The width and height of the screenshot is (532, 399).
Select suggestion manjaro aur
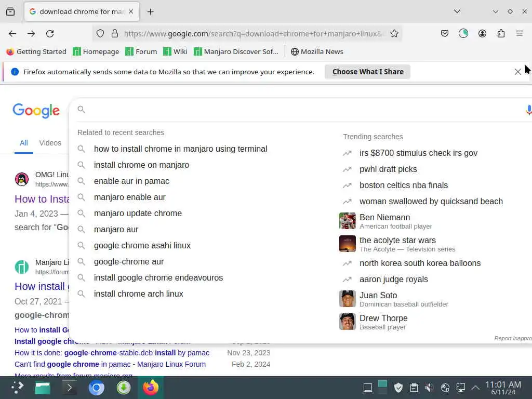116,229
